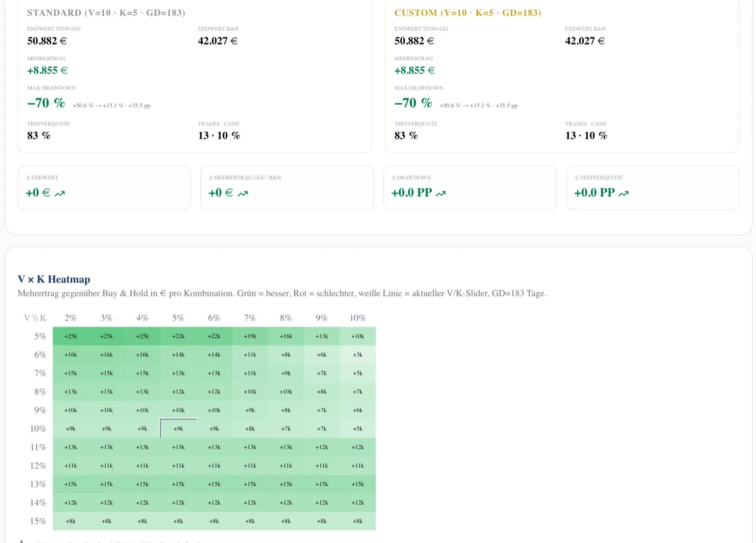Click Endwert B&H value 42.027 € in Standard card
The image size is (756, 543).
(x=218, y=41)
